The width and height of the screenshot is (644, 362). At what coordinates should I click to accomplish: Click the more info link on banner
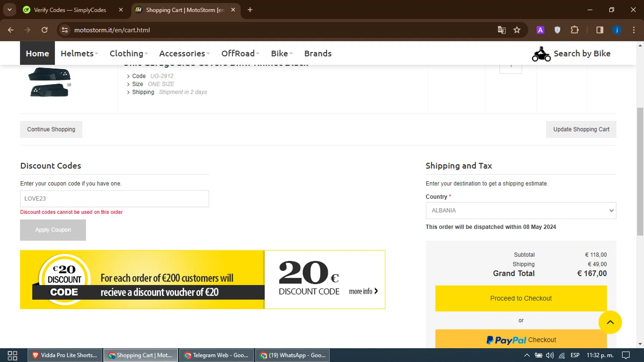(363, 291)
